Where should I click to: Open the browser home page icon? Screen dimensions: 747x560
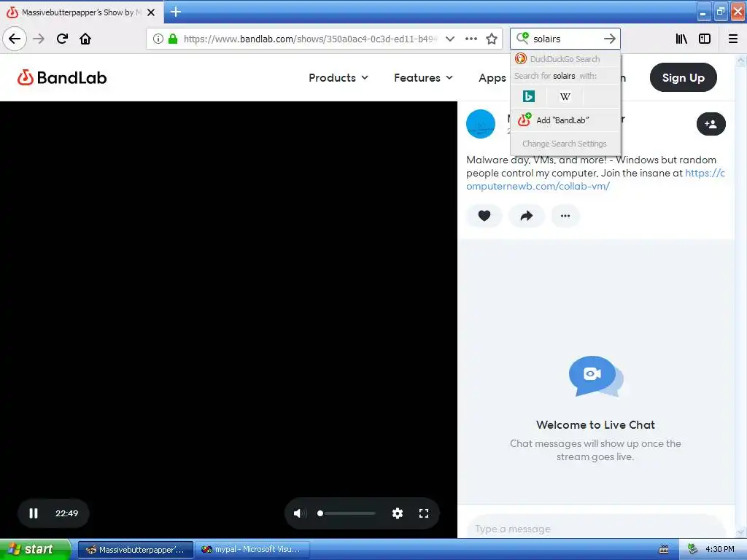click(85, 39)
